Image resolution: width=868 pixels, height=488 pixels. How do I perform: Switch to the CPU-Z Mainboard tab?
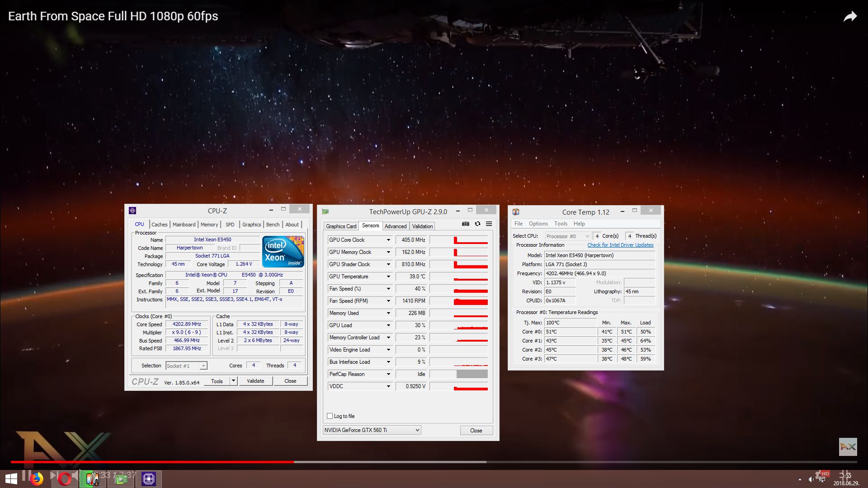coord(184,225)
